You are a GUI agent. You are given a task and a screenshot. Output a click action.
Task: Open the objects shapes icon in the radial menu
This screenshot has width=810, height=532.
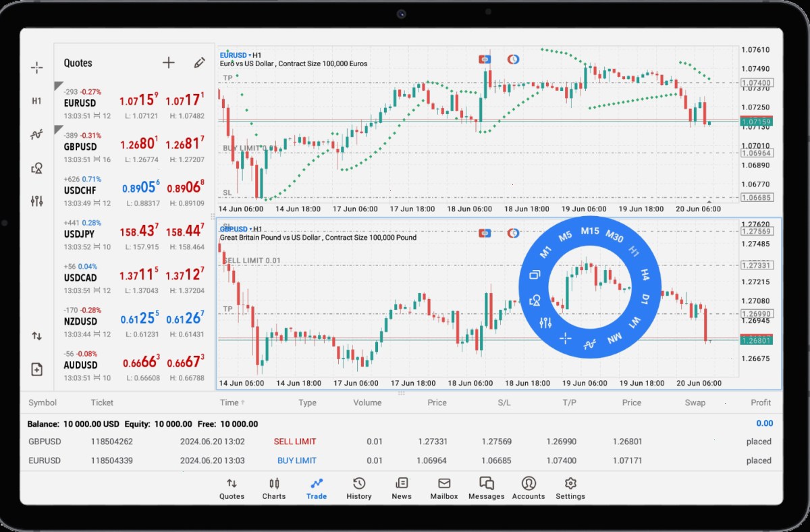coord(535,300)
